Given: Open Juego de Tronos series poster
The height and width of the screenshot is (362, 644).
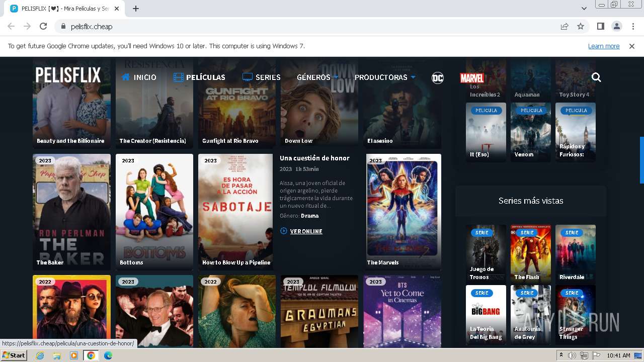Looking at the screenshot, I should pos(486,253).
